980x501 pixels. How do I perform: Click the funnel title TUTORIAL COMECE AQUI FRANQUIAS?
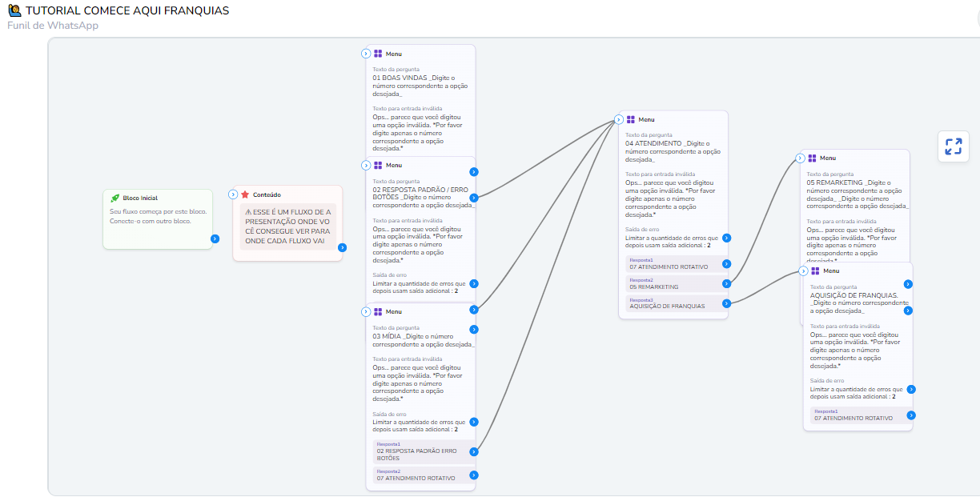tap(127, 10)
